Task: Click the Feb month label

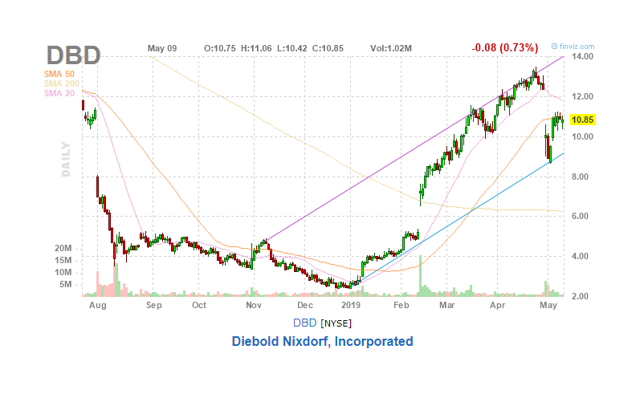Action: point(401,305)
